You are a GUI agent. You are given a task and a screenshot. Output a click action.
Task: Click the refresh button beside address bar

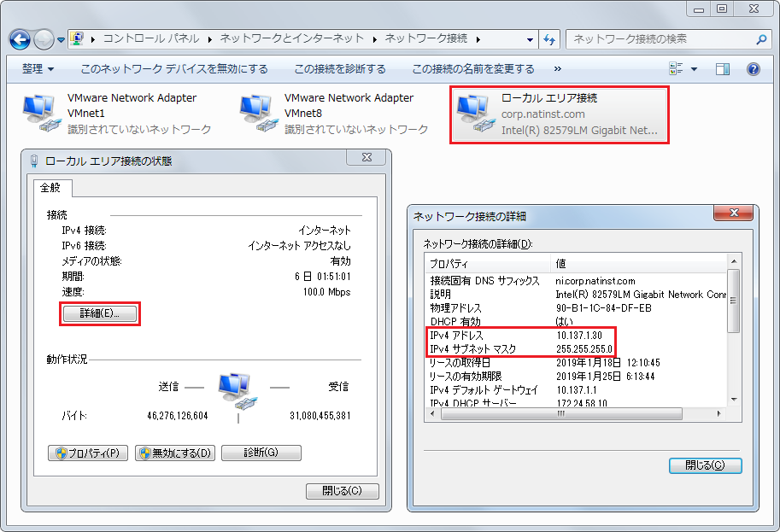click(x=549, y=39)
